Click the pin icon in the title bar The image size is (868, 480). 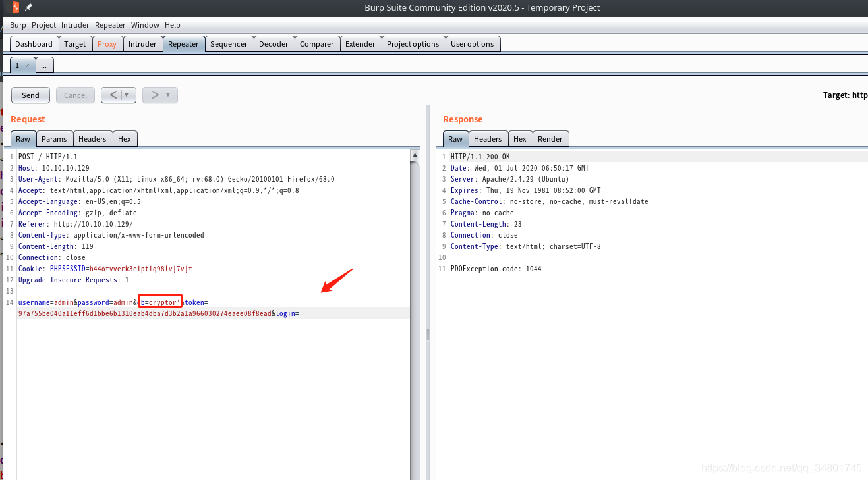(28, 7)
